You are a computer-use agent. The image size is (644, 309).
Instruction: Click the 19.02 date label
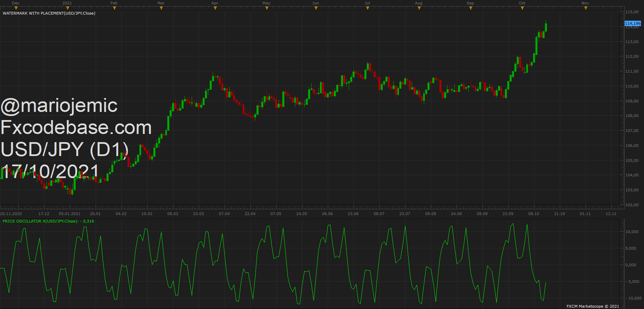[x=147, y=214]
